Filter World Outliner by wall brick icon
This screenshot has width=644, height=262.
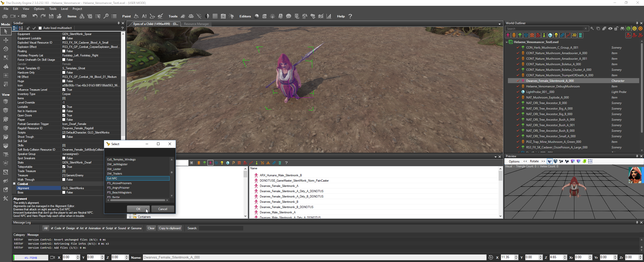pos(532,35)
